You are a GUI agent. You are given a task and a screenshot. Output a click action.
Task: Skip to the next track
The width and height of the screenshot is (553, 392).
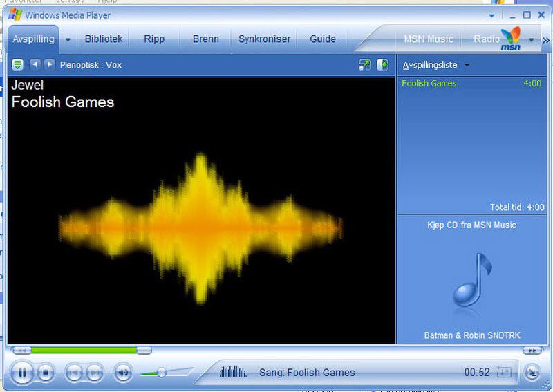[x=95, y=373]
